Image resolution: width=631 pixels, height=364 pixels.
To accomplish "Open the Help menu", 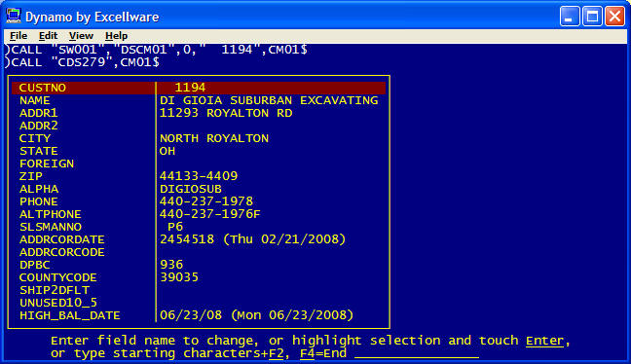I will coord(116,36).
